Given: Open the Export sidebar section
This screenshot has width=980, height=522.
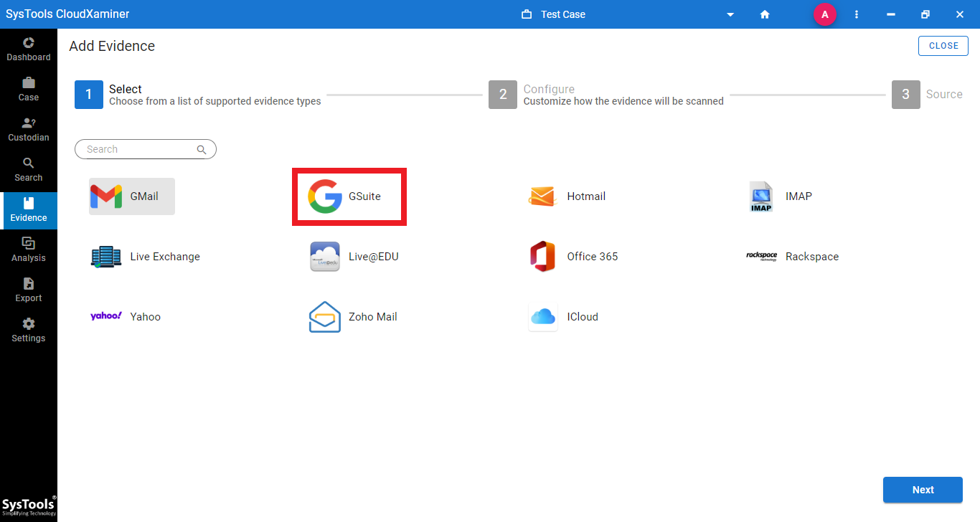Looking at the screenshot, I should click(x=29, y=290).
